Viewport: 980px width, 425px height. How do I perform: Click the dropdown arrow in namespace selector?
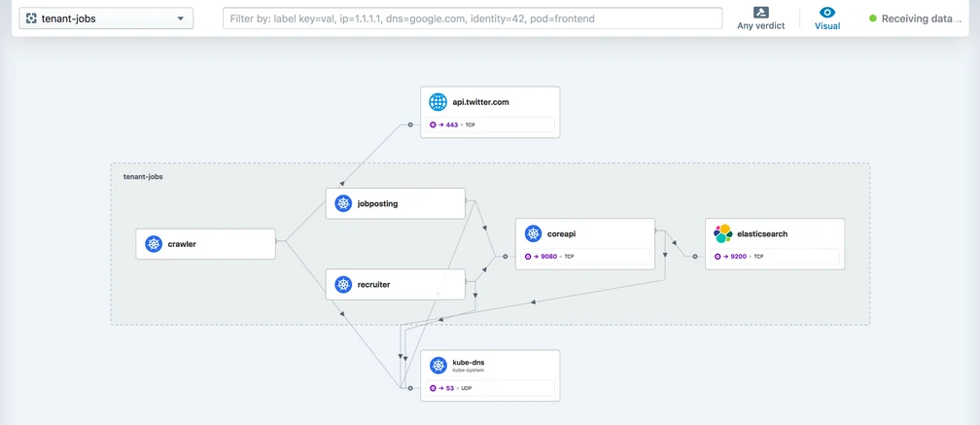click(181, 18)
